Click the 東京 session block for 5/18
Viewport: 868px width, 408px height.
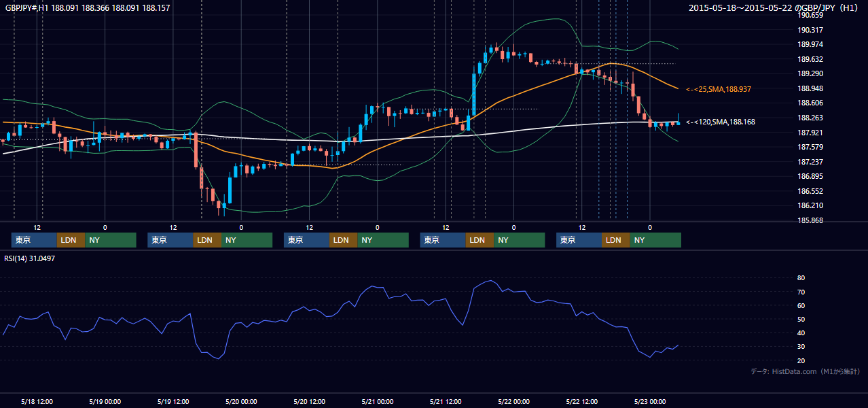click(34, 240)
